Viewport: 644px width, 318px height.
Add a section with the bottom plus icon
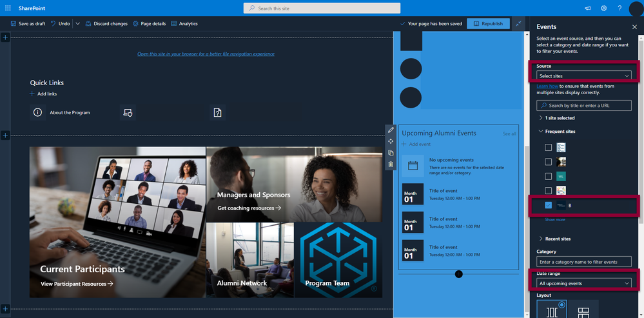[5, 309]
